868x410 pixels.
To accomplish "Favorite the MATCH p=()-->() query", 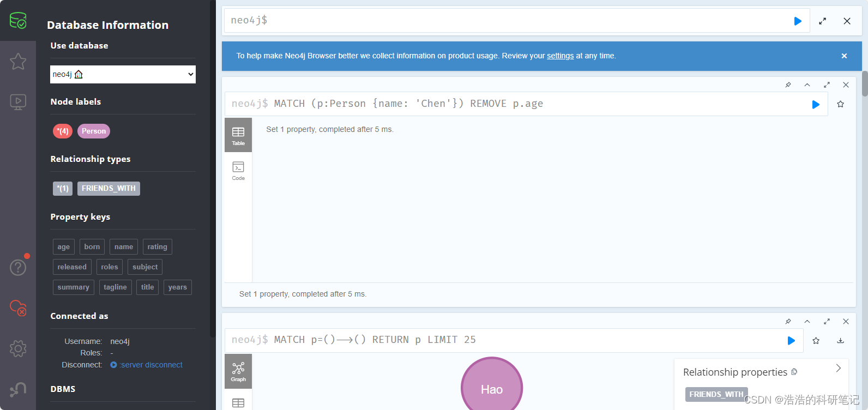I will coord(816,341).
